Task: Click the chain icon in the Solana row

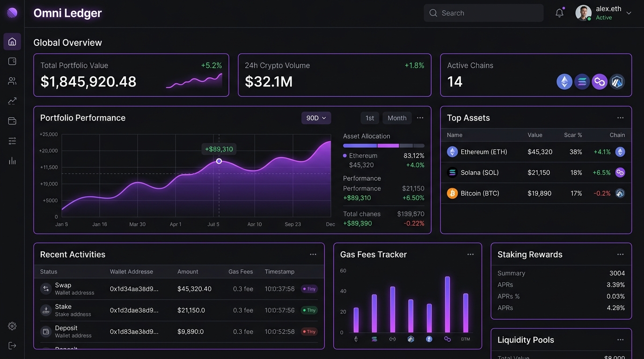Action: click(x=620, y=172)
